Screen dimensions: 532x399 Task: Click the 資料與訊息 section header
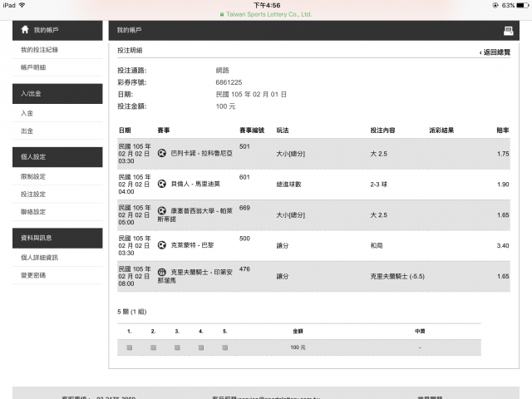[57, 238]
